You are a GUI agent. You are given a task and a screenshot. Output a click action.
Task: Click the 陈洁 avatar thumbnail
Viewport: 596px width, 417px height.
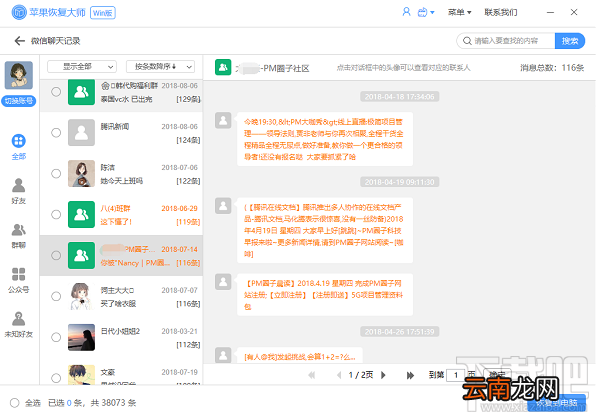(x=81, y=174)
